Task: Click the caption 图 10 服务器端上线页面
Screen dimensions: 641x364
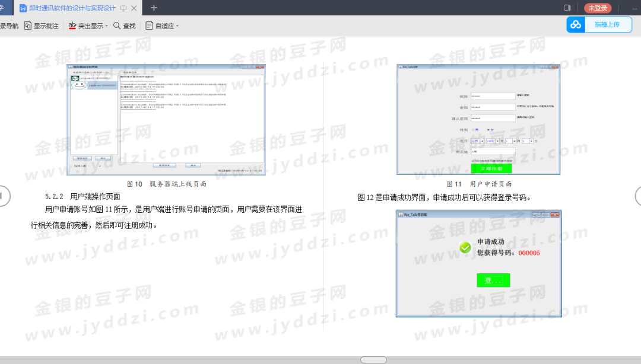Action: (x=166, y=184)
